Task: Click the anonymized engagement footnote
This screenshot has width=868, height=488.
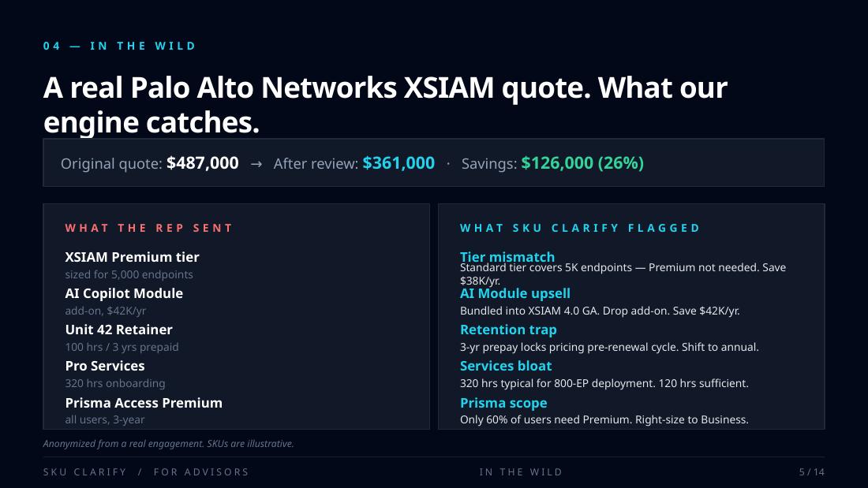Action: (168, 444)
